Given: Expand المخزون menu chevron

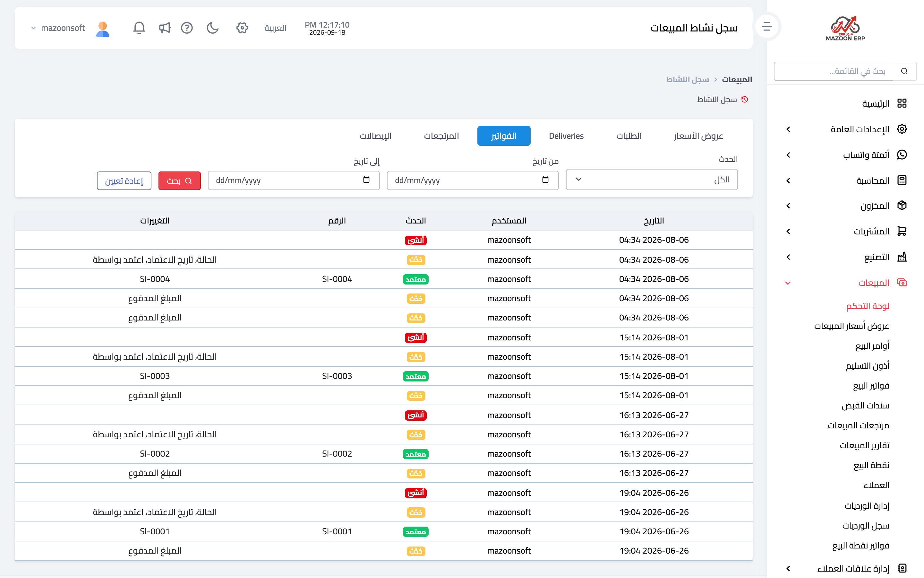Looking at the screenshot, I should pos(789,206).
